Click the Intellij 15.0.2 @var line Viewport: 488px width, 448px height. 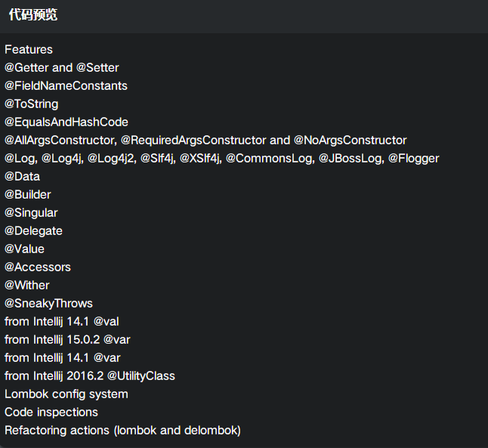click(67, 340)
